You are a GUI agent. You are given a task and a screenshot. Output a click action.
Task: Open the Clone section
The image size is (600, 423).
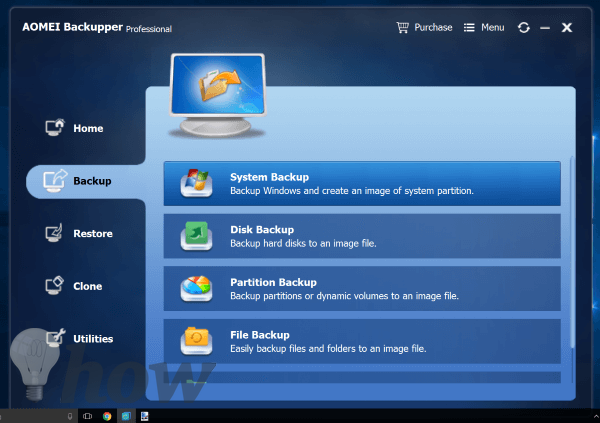[x=74, y=286]
